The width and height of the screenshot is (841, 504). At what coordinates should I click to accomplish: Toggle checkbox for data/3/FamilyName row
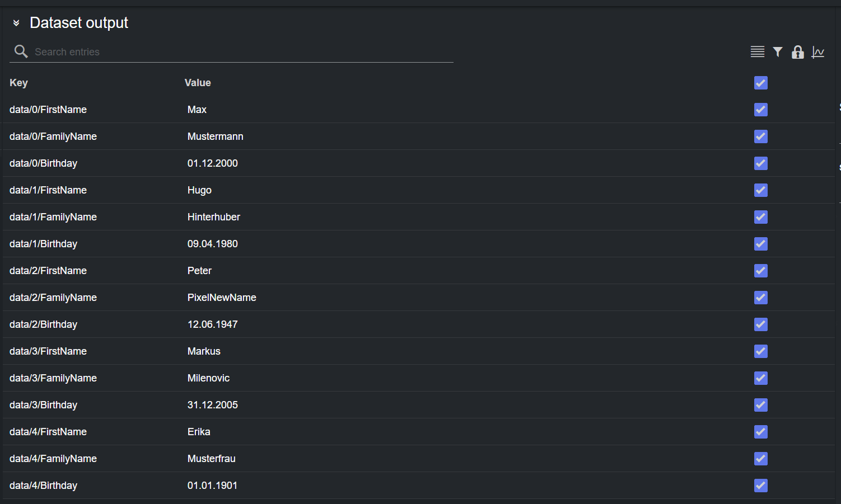coord(760,378)
